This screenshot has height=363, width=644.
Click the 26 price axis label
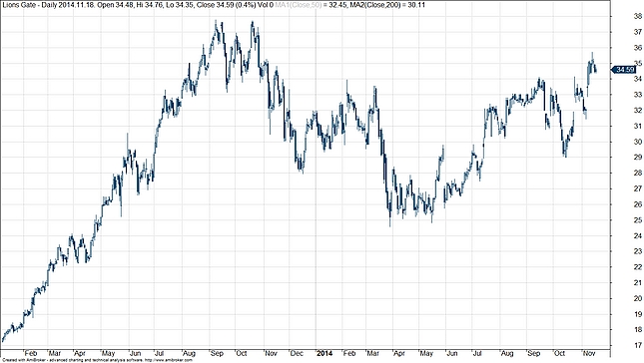click(638, 204)
